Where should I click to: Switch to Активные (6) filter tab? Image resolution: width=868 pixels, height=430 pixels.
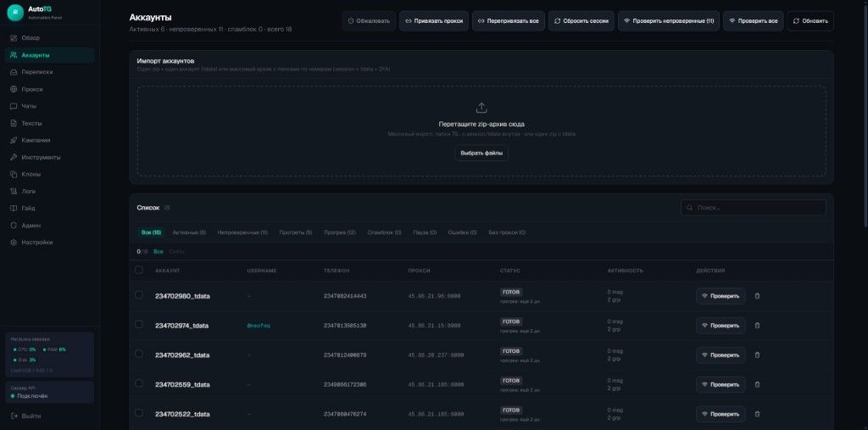pos(189,232)
